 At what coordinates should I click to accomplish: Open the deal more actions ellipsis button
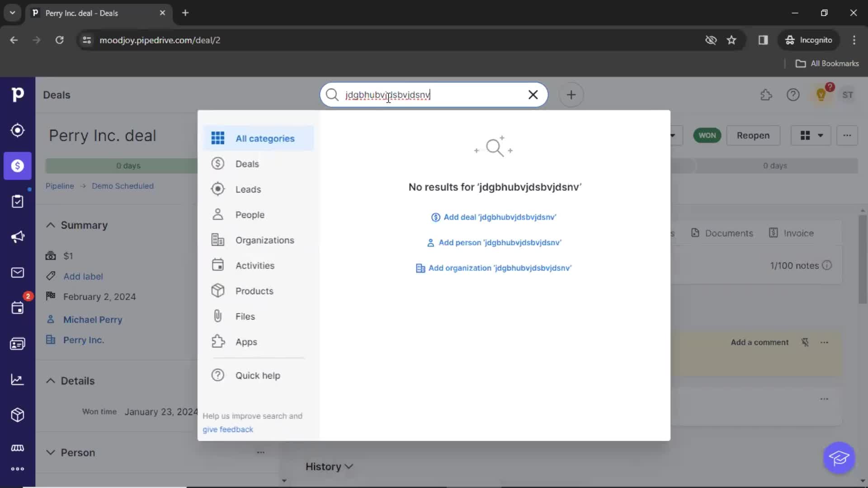pos(847,136)
